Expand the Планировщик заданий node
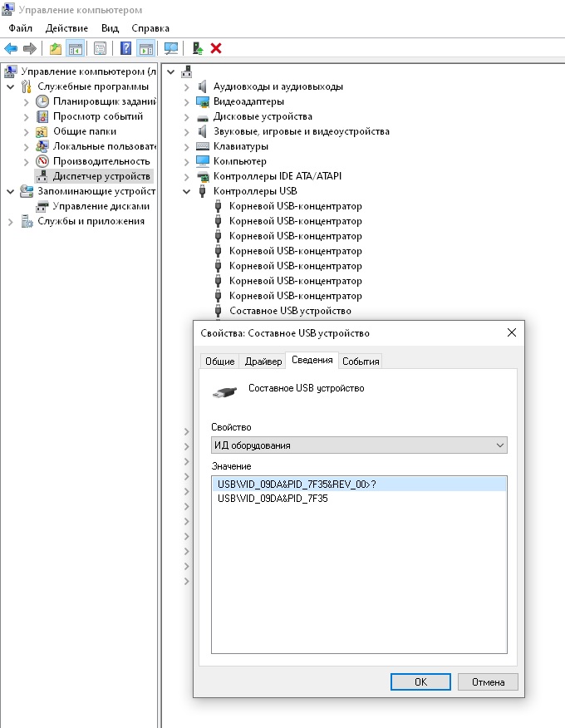This screenshot has width=565, height=728. (27, 102)
